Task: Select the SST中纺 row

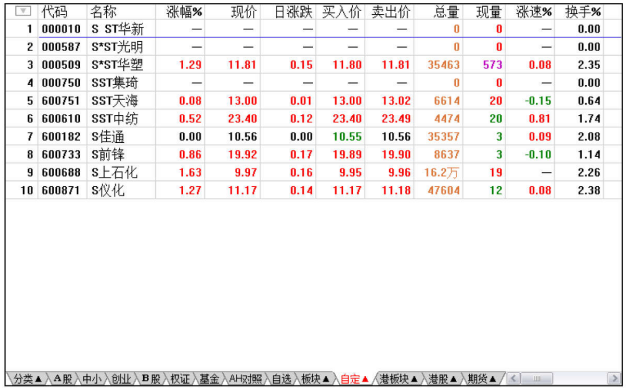Action: point(313,119)
